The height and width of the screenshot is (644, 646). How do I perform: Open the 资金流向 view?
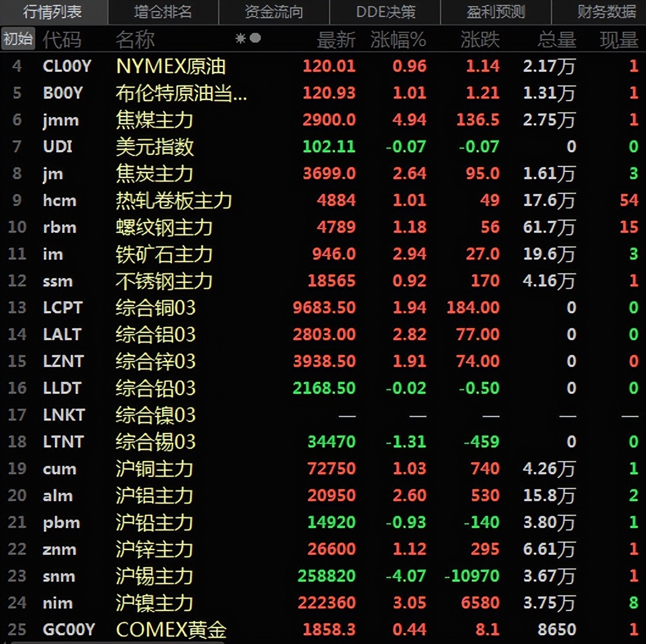272,12
